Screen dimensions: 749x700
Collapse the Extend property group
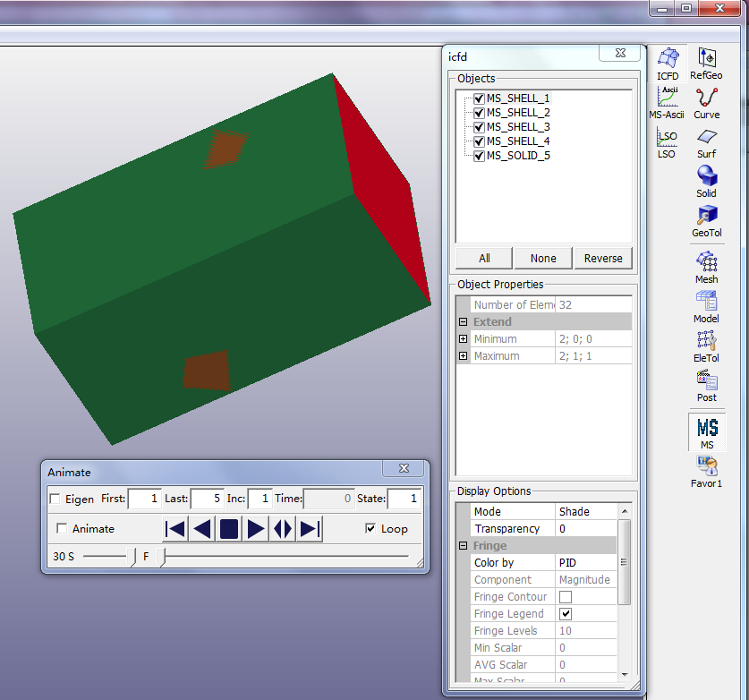coord(463,321)
